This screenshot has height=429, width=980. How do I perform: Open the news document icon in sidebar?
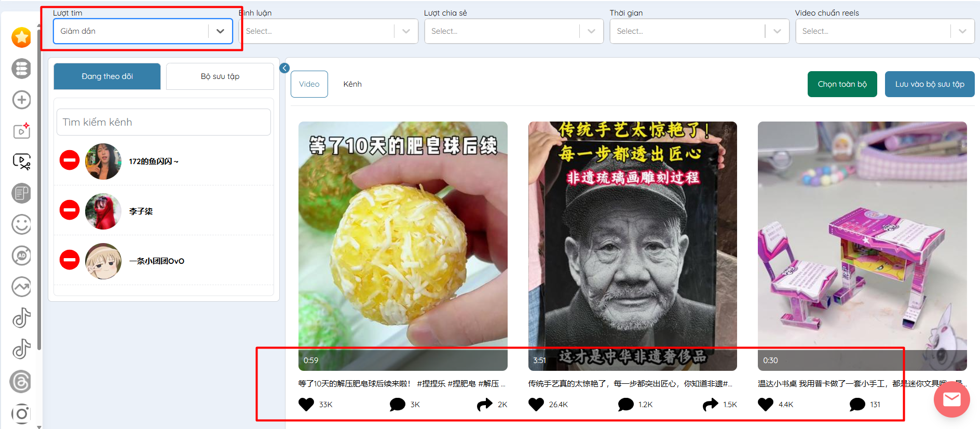click(21, 193)
